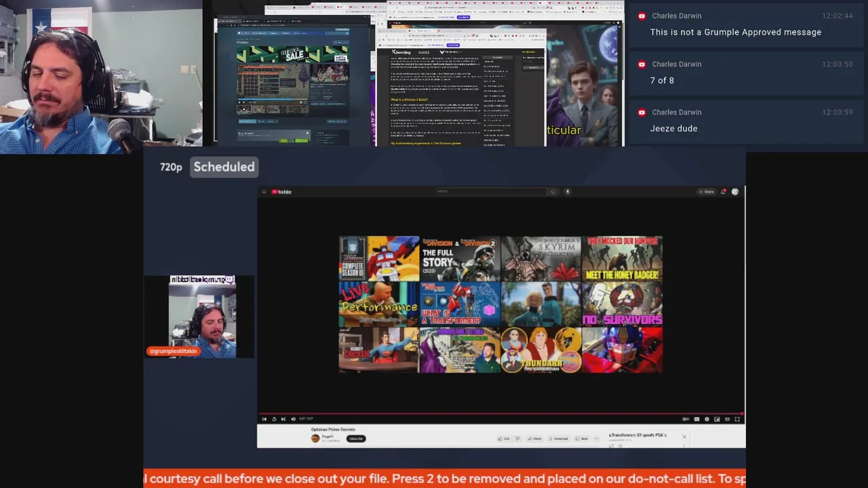Open the Robot Chicken Superman thumbnail

point(379,350)
